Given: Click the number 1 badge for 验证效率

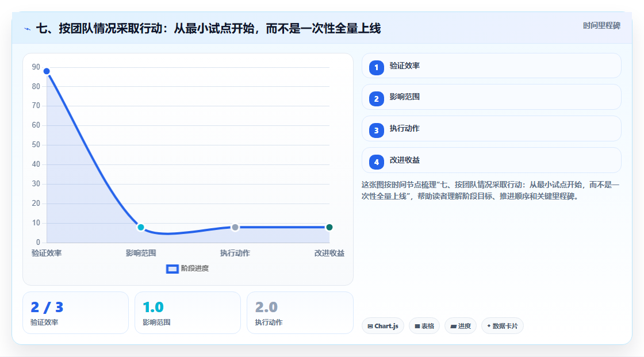Looking at the screenshot, I should 376,68.
